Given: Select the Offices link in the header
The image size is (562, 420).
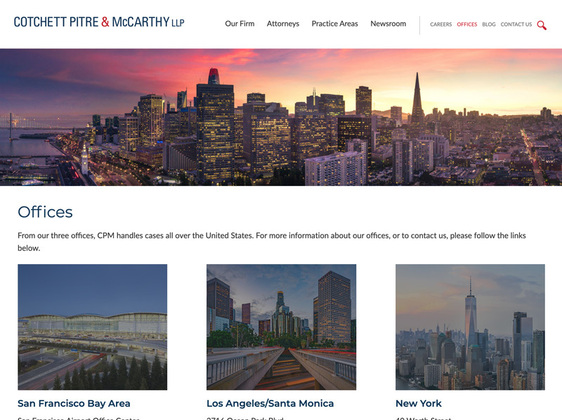Looking at the screenshot, I should [x=467, y=24].
